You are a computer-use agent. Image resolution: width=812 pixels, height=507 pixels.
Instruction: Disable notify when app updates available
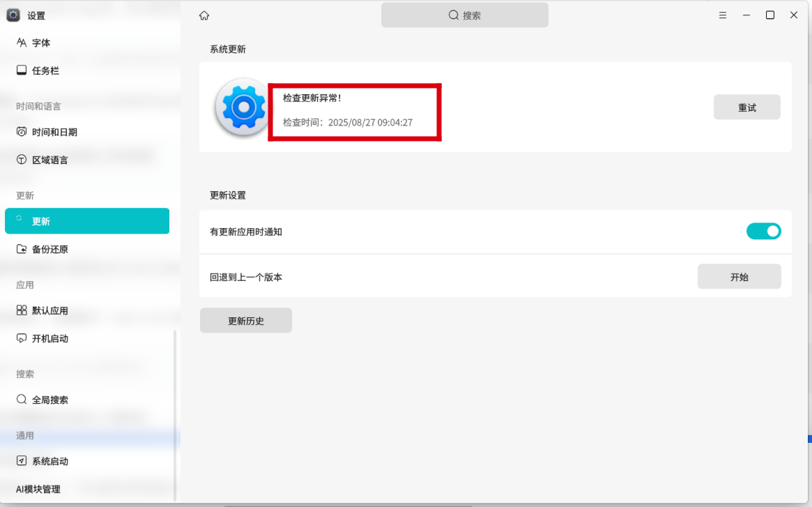pos(763,231)
